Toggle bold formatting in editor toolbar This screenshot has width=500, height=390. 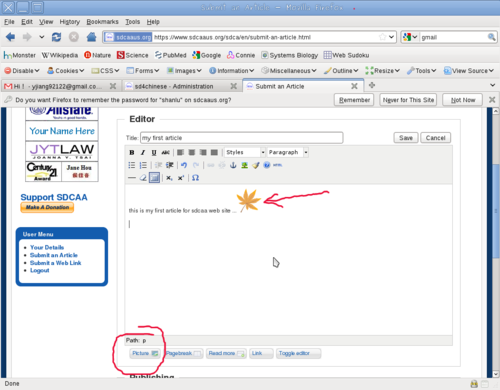tap(132, 153)
